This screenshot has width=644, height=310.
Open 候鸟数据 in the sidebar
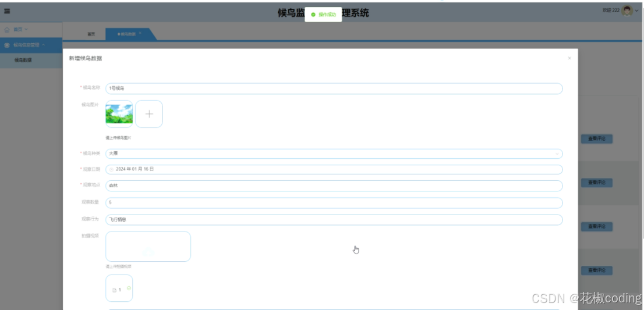[23, 60]
